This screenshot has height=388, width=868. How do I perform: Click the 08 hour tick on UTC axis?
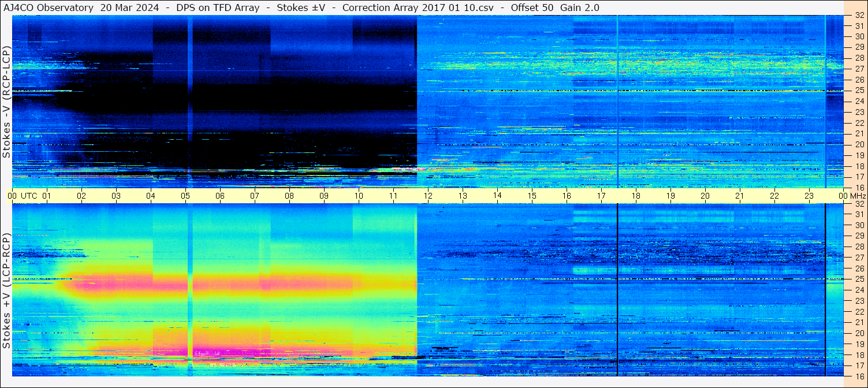pos(289,196)
